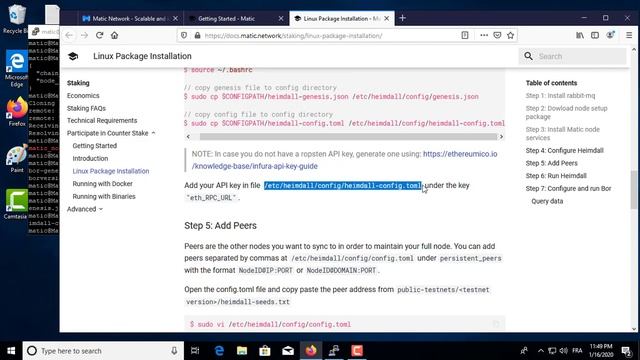The width and height of the screenshot is (640, 360).
Task: Open Technical Requirements link
Action: pos(102,120)
